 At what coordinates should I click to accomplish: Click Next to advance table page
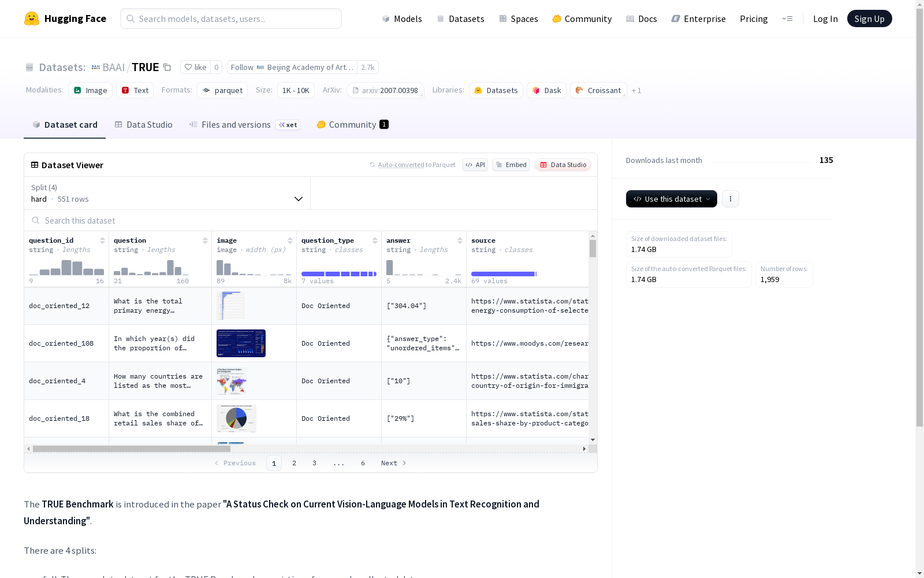tap(394, 463)
